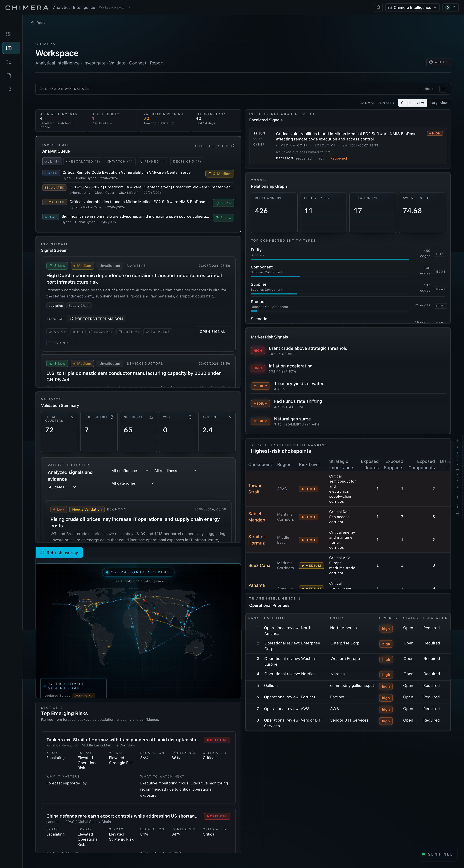Open the notifications bell

pos(378,7)
